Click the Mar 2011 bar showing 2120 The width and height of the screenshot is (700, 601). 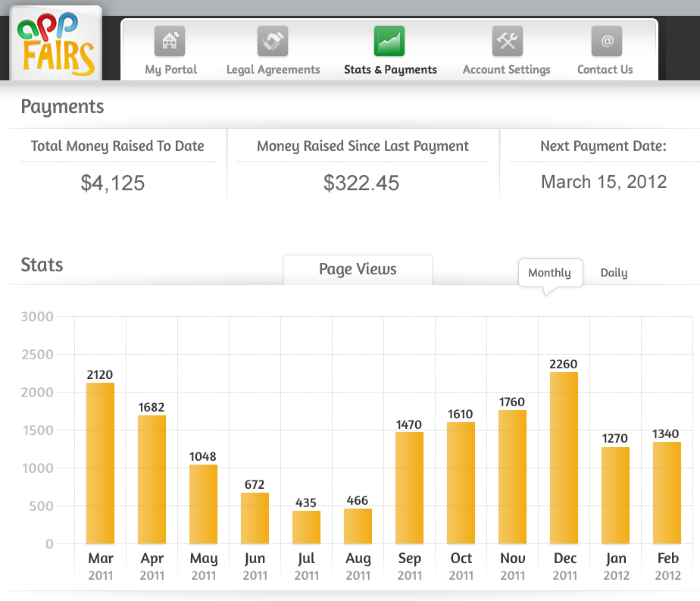click(100, 463)
